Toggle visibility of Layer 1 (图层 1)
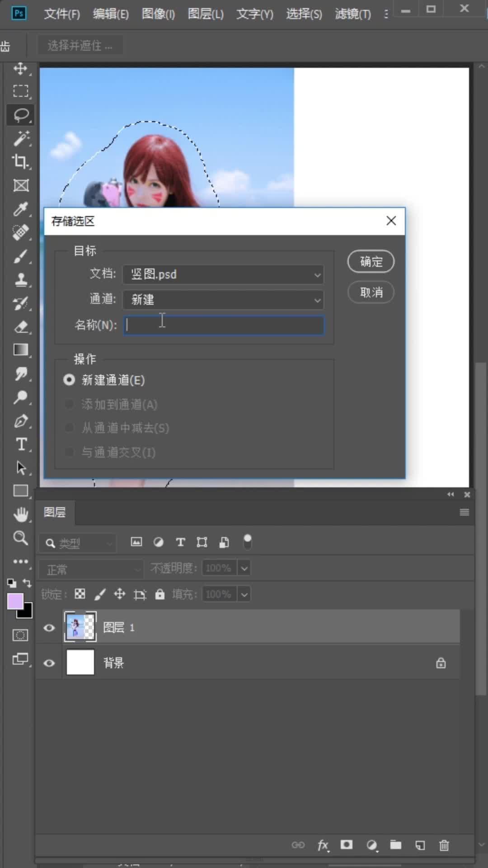Screen dimensions: 488x868 (x=49, y=627)
